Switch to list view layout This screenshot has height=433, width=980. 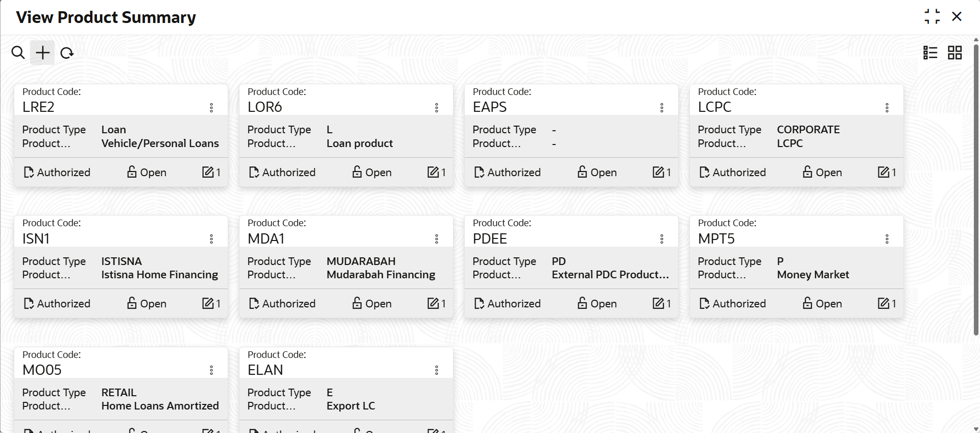point(930,53)
